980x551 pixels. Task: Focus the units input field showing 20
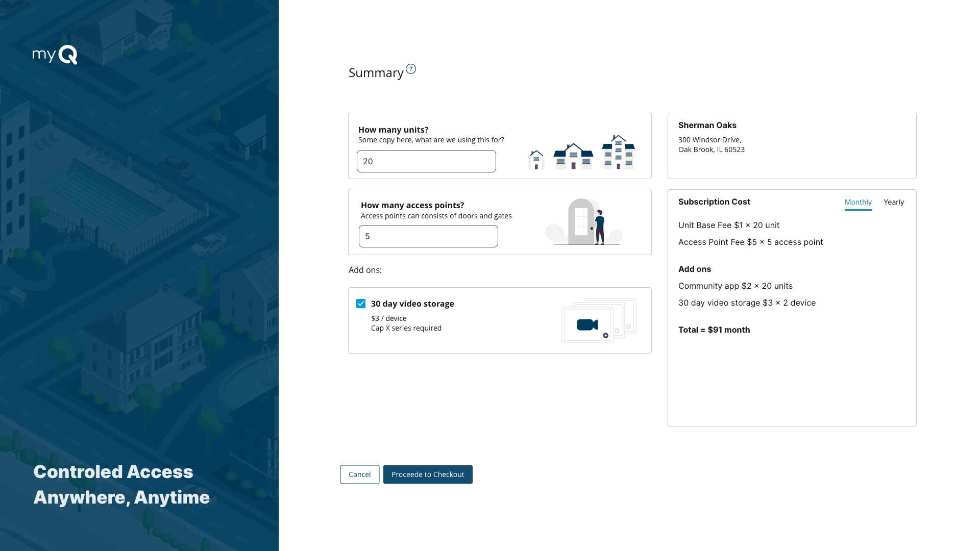(x=426, y=161)
